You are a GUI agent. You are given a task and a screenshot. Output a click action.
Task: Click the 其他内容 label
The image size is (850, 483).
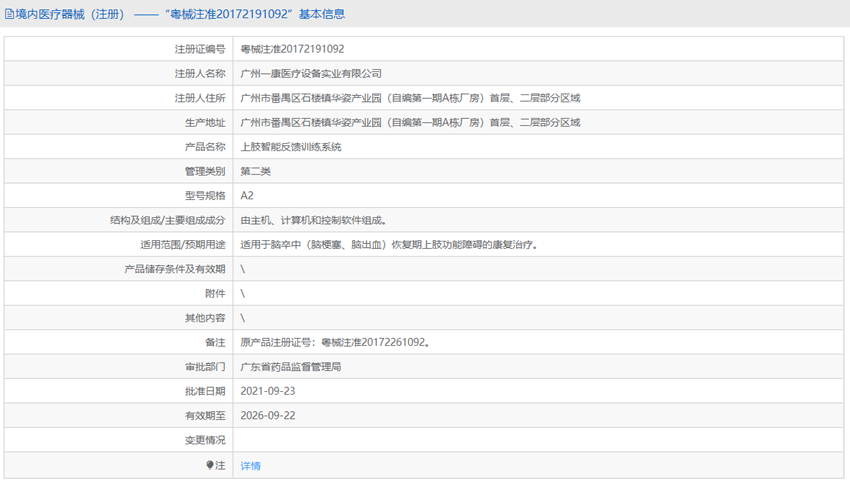[205, 318]
